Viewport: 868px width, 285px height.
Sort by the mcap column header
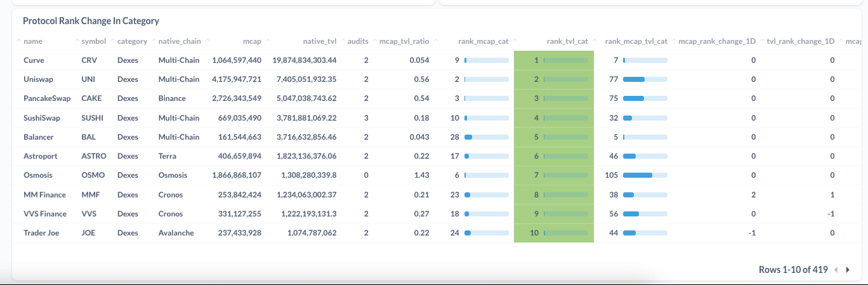(252, 41)
